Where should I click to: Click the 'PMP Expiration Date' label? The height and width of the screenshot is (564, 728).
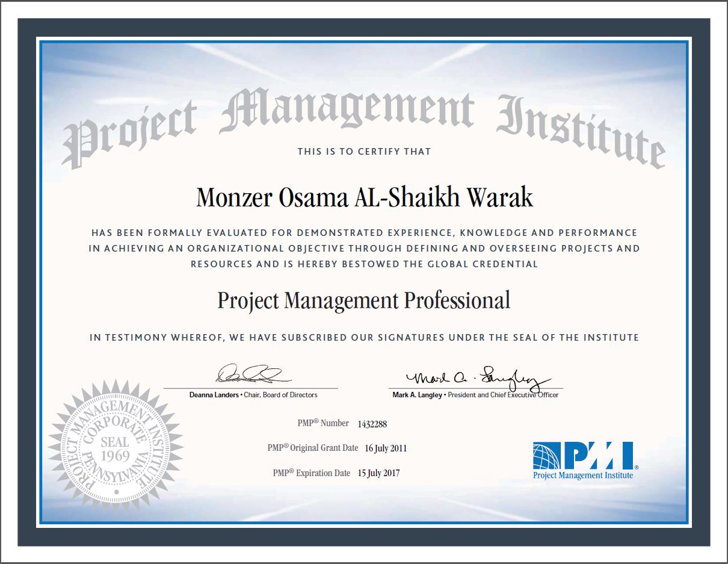(311, 473)
